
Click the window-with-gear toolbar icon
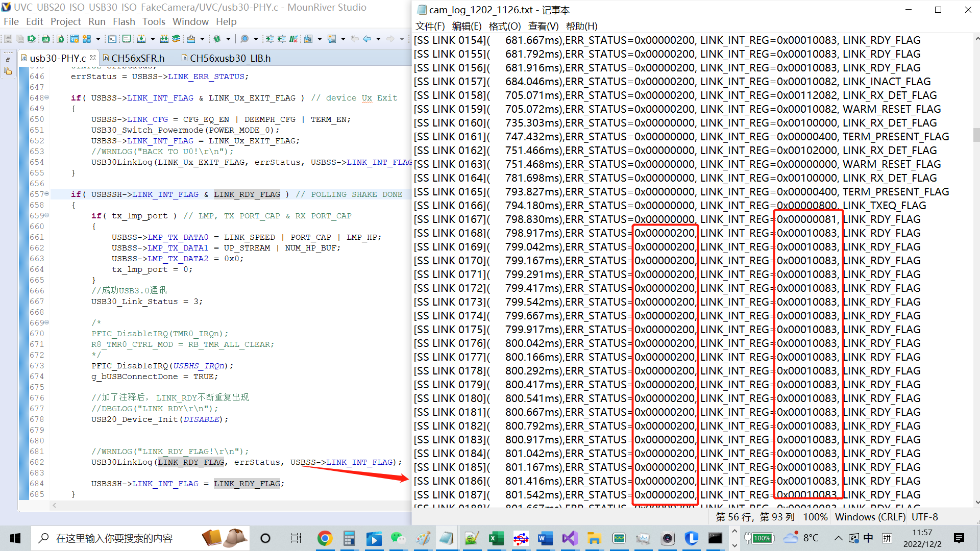click(75, 39)
